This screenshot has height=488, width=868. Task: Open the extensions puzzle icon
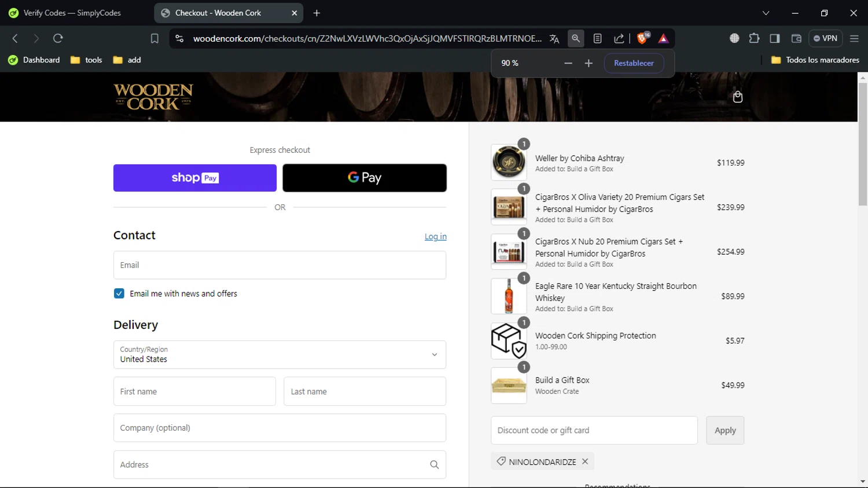point(754,38)
